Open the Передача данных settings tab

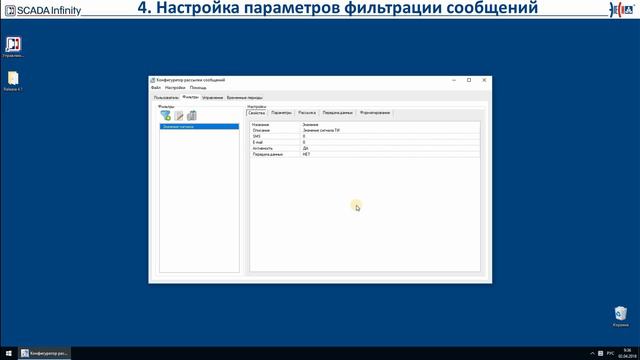(338, 113)
